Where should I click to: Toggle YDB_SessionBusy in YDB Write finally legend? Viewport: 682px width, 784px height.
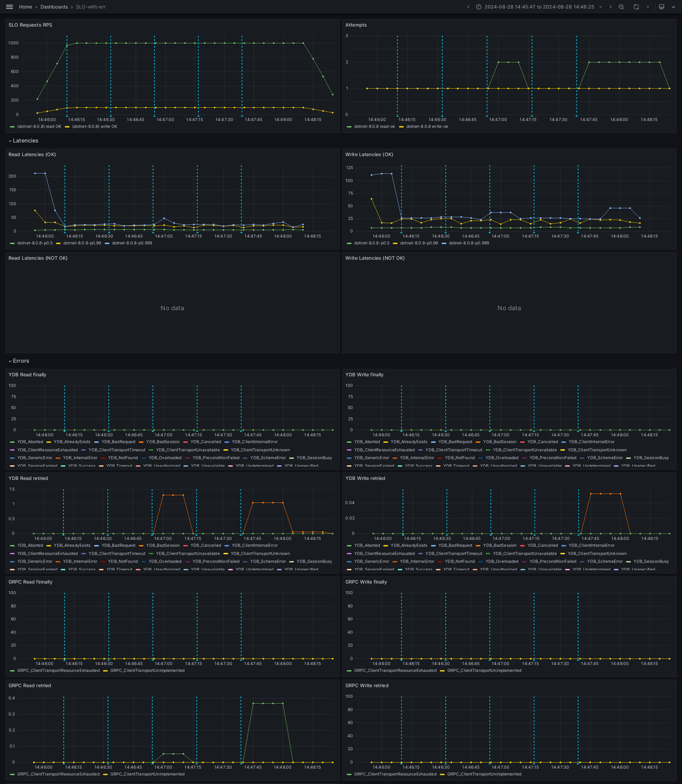coord(651,458)
